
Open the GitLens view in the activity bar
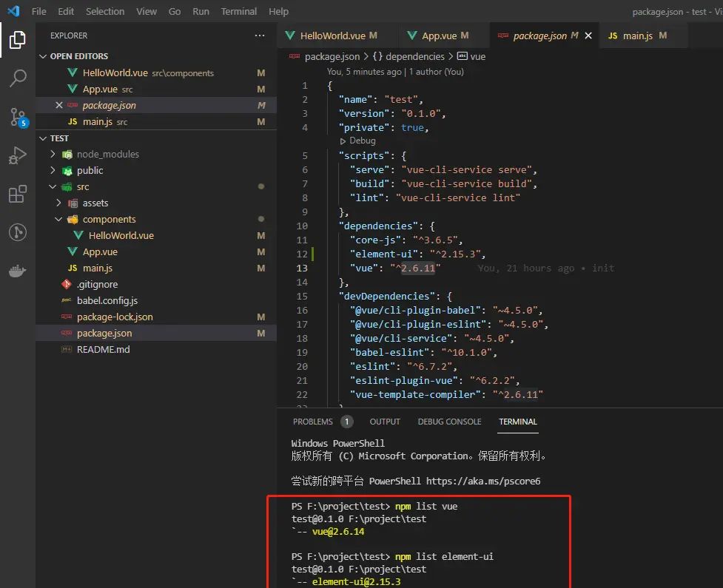(x=18, y=232)
